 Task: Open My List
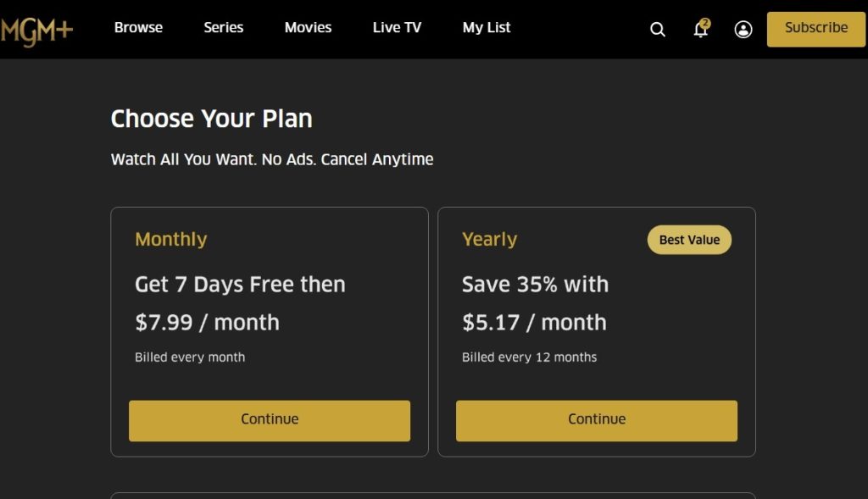click(486, 27)
